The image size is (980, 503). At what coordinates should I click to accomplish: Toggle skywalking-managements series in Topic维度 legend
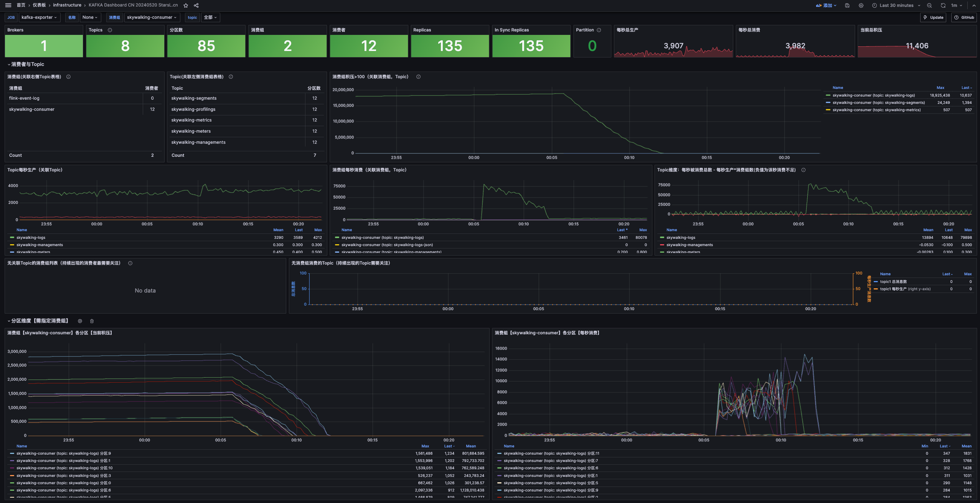690,245
